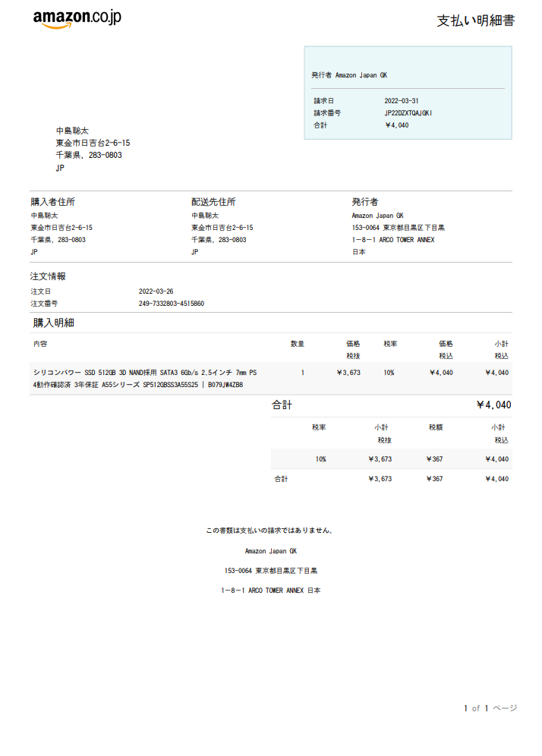Click the 発行者 Amazon Japan GK header in blue box
This screenshot has height=756, width=542.
click(x=349, y=75)
